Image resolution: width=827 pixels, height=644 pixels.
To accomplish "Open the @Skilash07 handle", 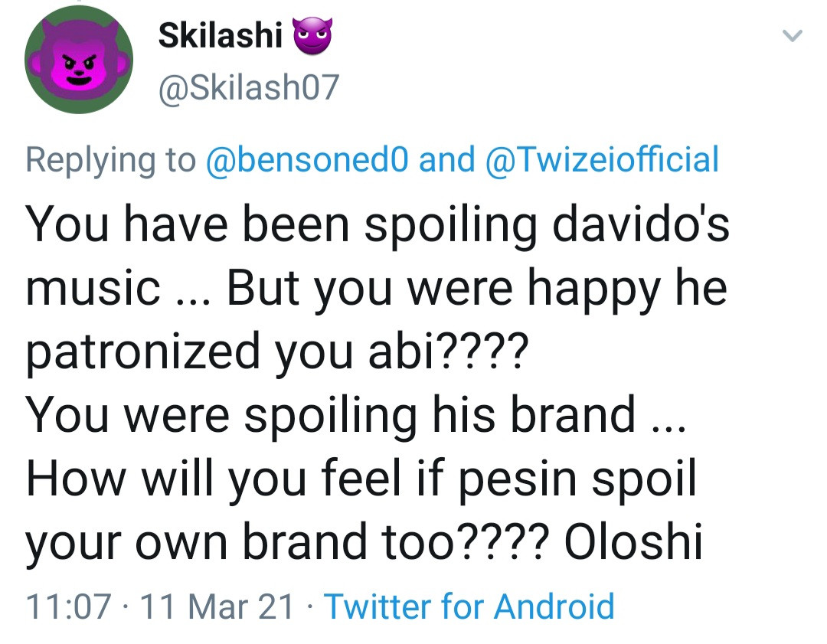I will [x=247, y=90].
